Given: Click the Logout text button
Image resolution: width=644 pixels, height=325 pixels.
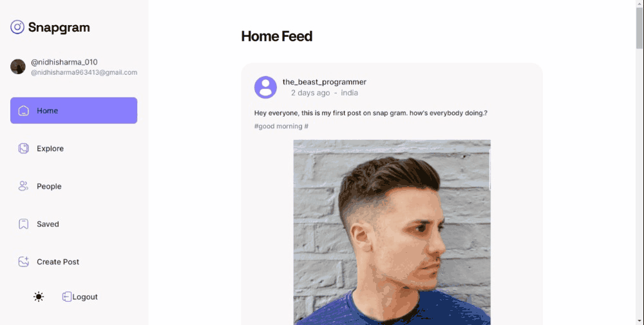Looking at the screenshot, I should (x=85, y=297).
